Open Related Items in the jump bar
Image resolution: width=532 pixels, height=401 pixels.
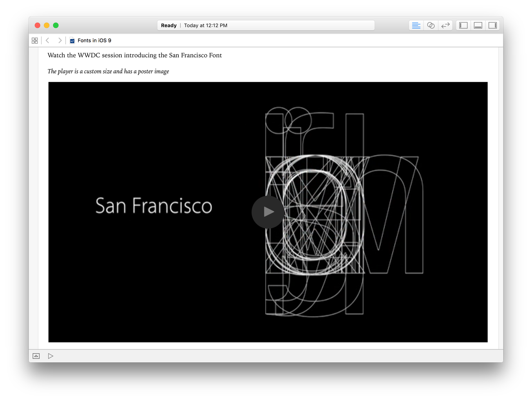click(35, 40)
